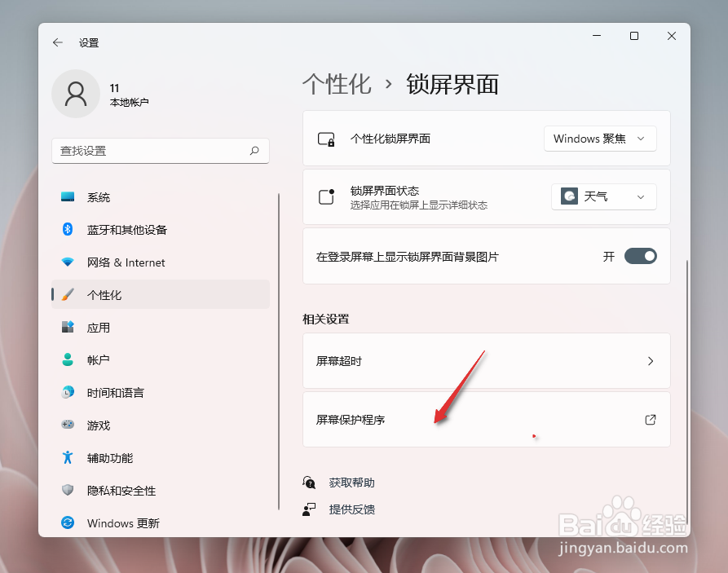Open 应用 settings category
Image resolution: width=728 pixels, height=573 pixels.
(160, 327)
